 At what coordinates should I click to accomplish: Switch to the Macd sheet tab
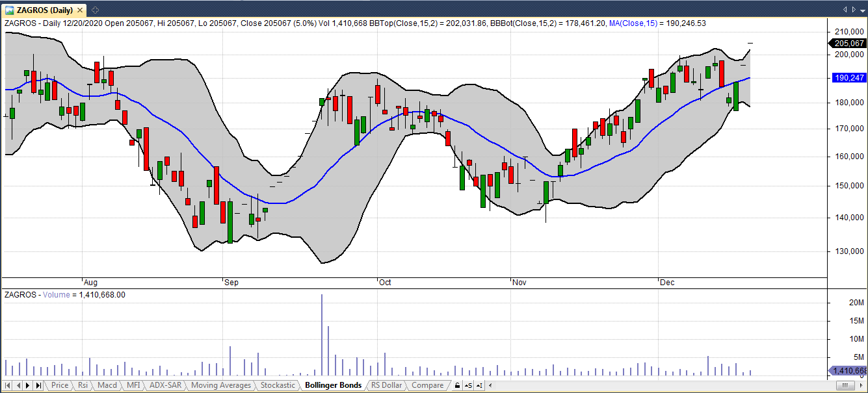tap(107, 385)
